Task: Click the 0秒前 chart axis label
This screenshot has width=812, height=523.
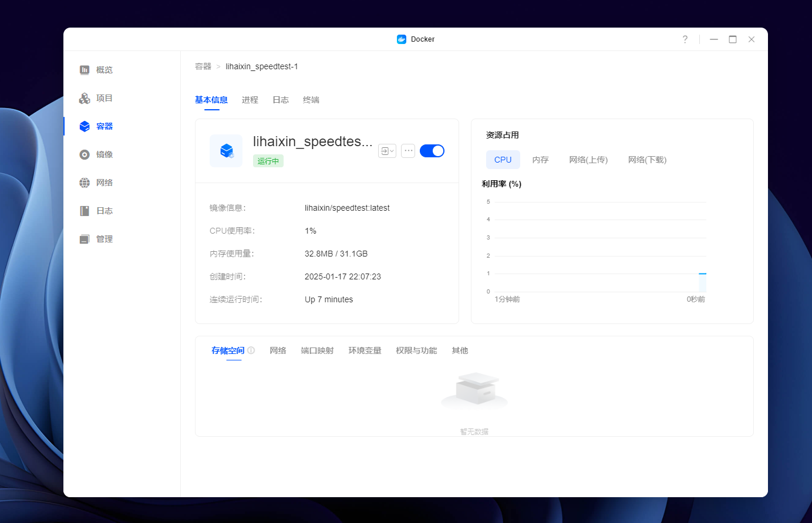Action: [696, 299]
